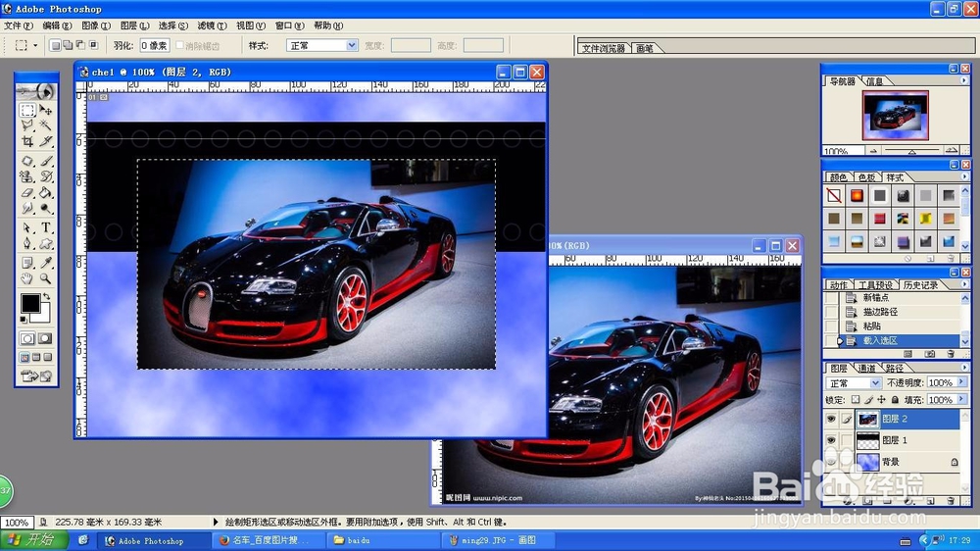Select the Zoom magnifier tool
This screenshot has width=980, height=551.
(x=46, y=278)
